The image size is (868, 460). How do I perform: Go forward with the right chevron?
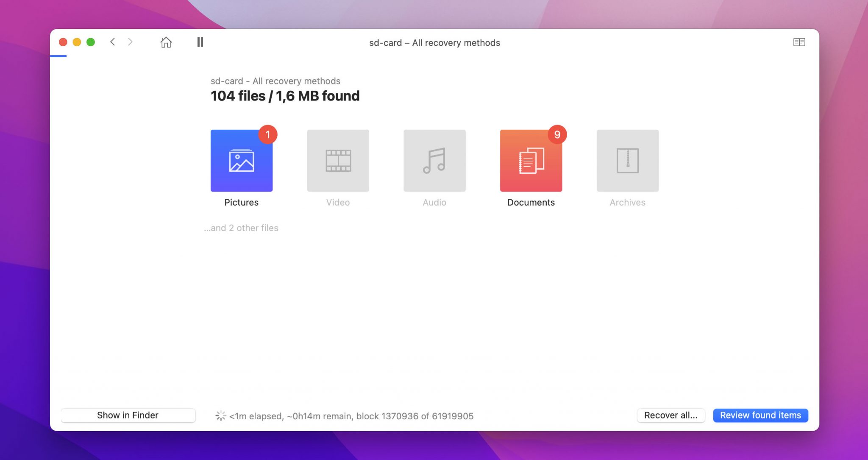coord(130,42)
